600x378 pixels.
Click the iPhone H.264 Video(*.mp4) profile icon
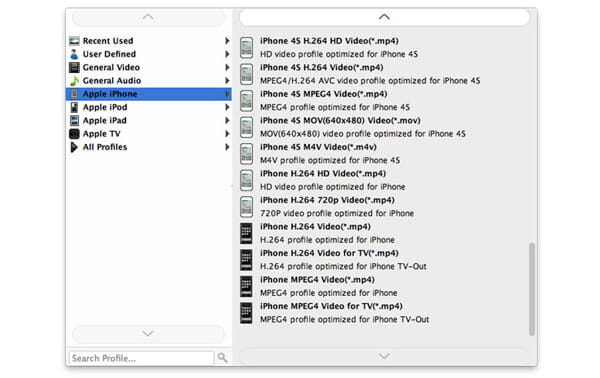(x=246, y=233)
